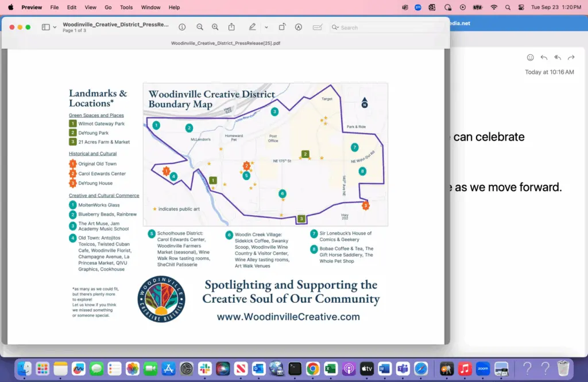Viewport: 588px width, 382px height.
Task: Open the sidebar view options chevron
Action: click(x=55, y=27)
